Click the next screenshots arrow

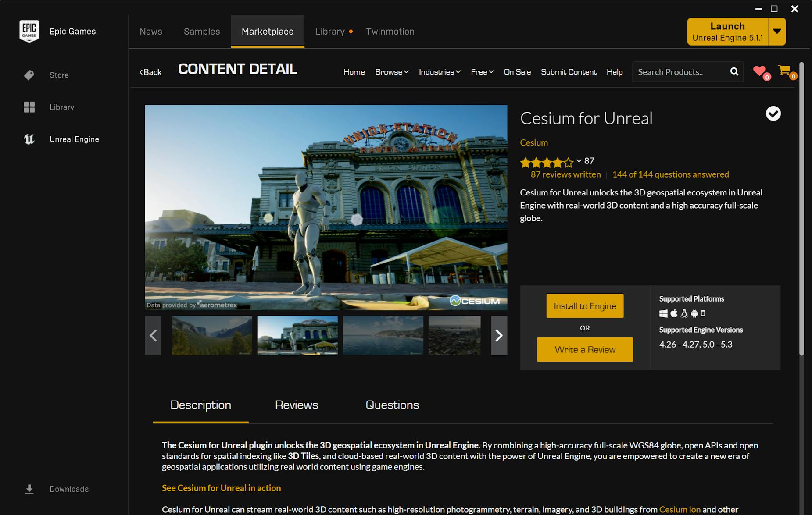tap(499, 335)
